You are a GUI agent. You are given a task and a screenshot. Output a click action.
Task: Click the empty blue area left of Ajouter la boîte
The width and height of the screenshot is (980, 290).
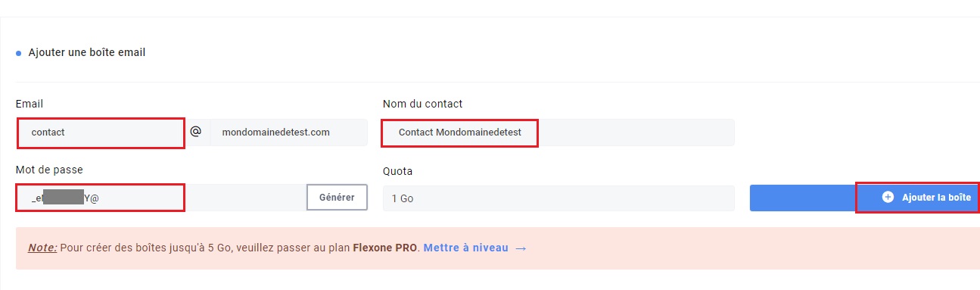click(803, 198)
